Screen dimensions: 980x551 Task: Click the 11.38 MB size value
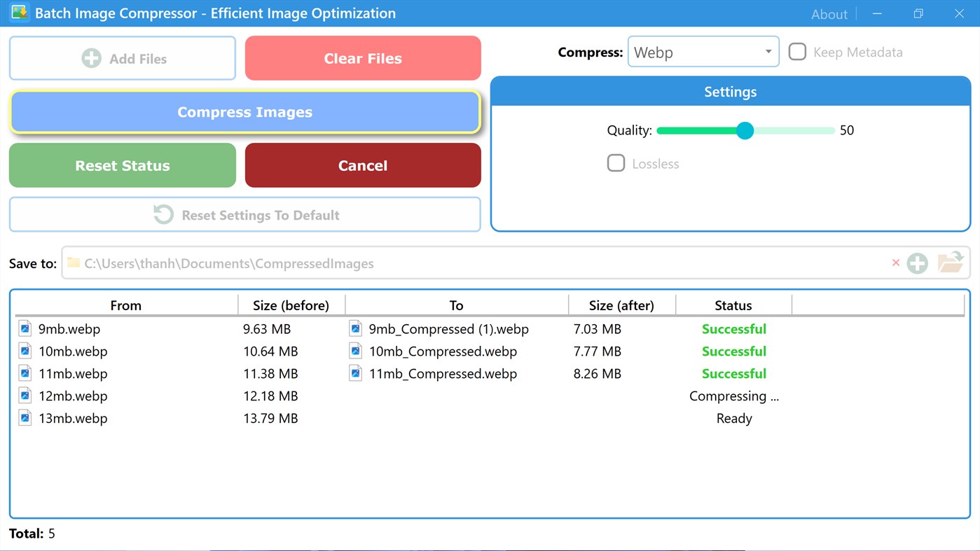pyautogui.click(x=270, y=374)
